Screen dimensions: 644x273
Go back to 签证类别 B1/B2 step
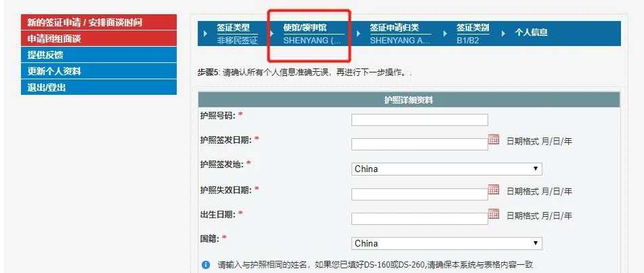pos(473,34)
